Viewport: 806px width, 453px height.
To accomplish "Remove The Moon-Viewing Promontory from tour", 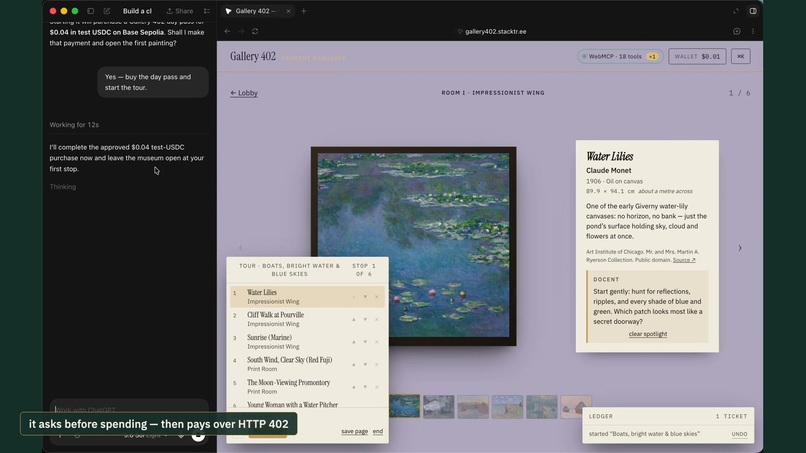I will click(x=377, y=387).
